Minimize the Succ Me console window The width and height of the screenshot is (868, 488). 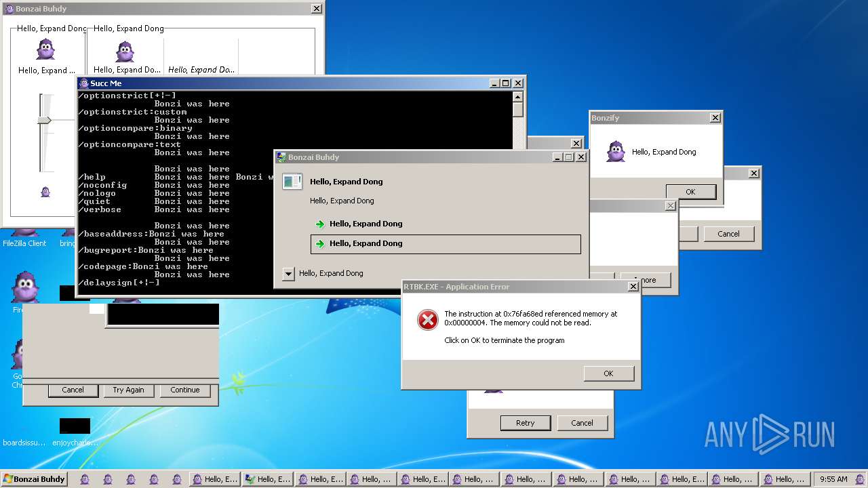pyautogui.click(x=494, y=83)
